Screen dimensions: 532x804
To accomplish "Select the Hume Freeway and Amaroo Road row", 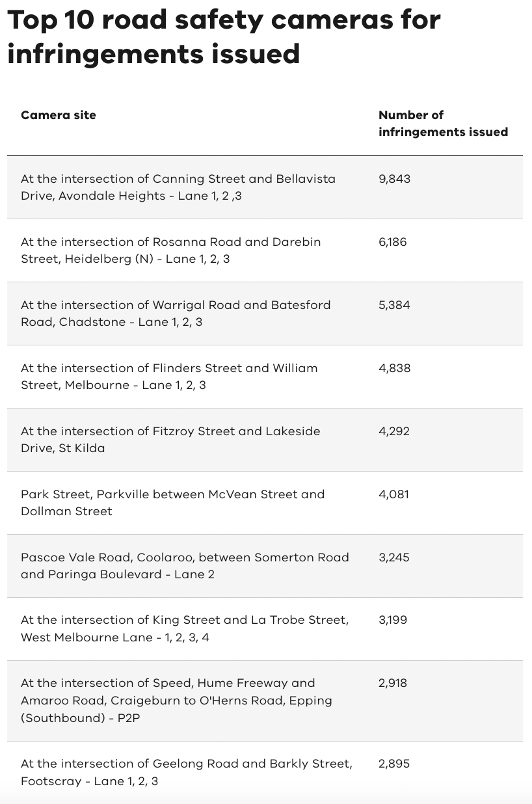I will 177,701.
